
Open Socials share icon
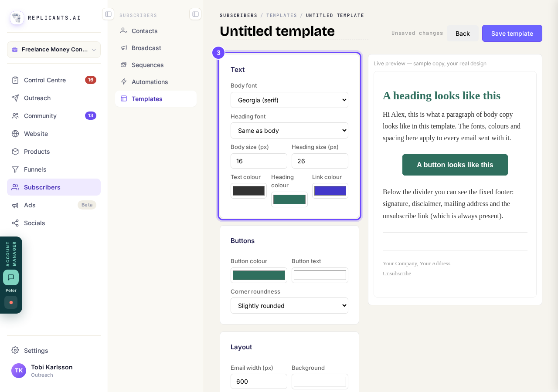click(x=15, y=223)
